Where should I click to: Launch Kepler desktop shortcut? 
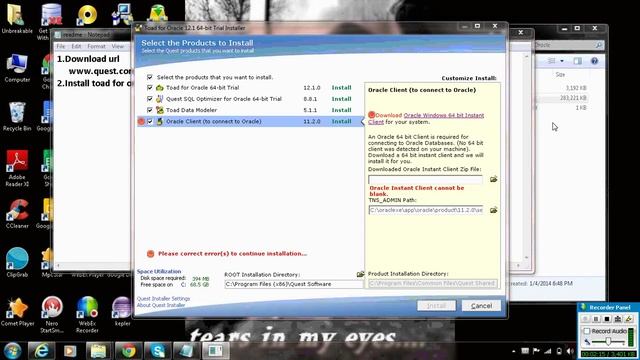click(x=122, y=311)
